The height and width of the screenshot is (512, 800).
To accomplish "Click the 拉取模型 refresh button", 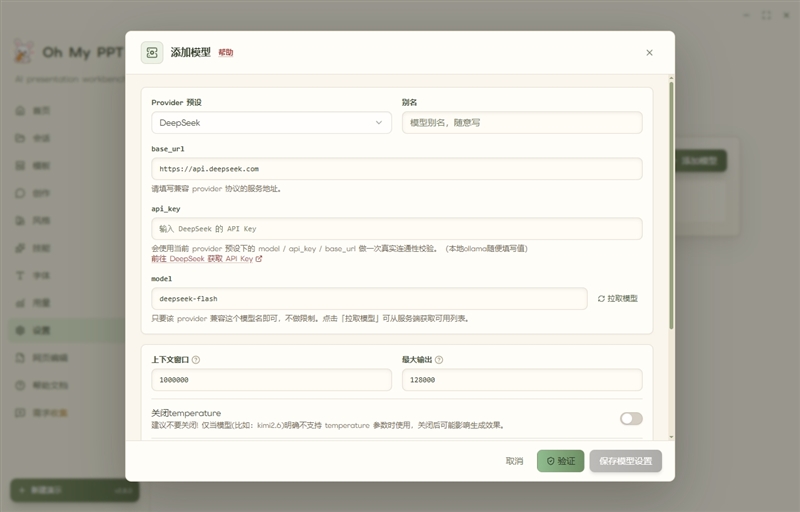I will (618, 298).
